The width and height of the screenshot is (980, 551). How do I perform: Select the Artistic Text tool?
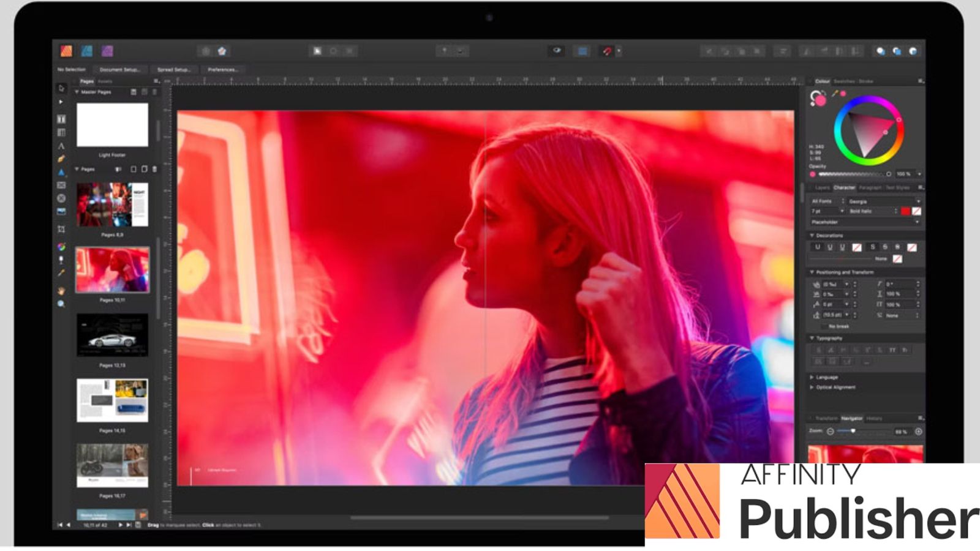click(x=61, y=146)
